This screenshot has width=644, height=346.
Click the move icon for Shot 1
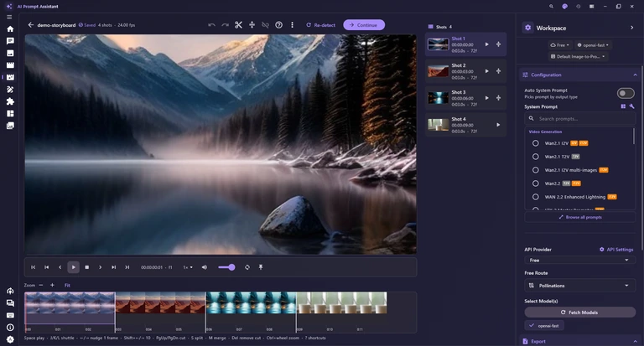tap(498, 44)
